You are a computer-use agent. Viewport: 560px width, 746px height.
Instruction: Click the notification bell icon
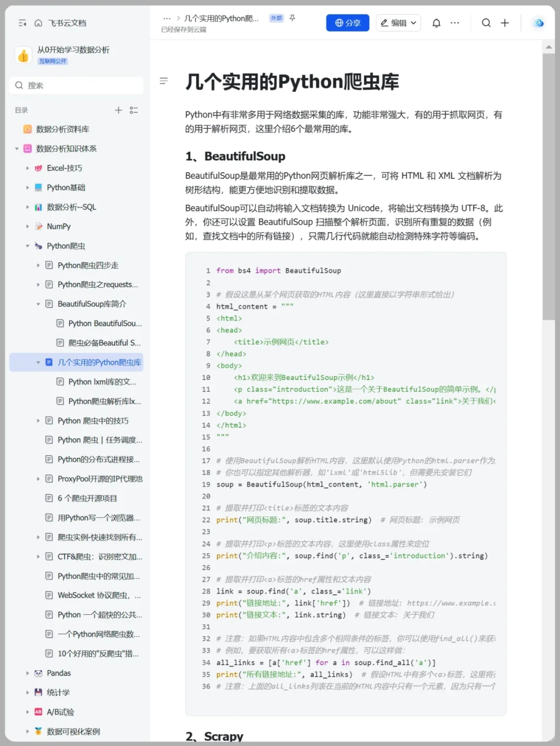point(436,23)
